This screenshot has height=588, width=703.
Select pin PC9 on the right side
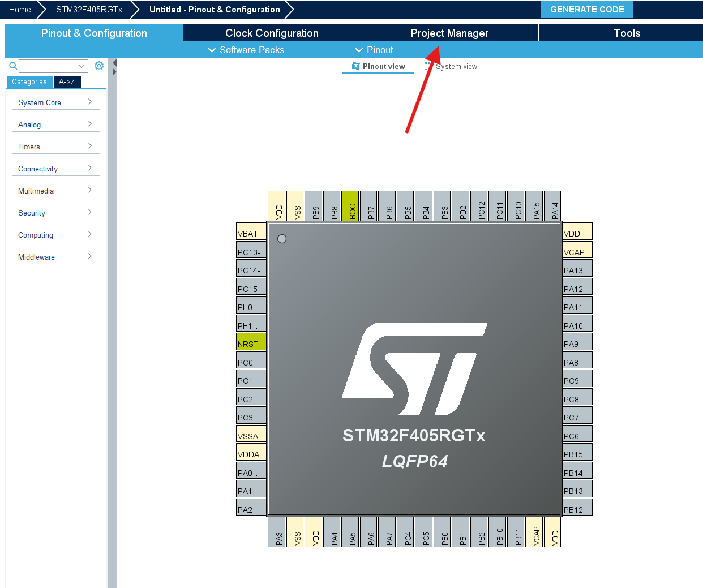577,379
